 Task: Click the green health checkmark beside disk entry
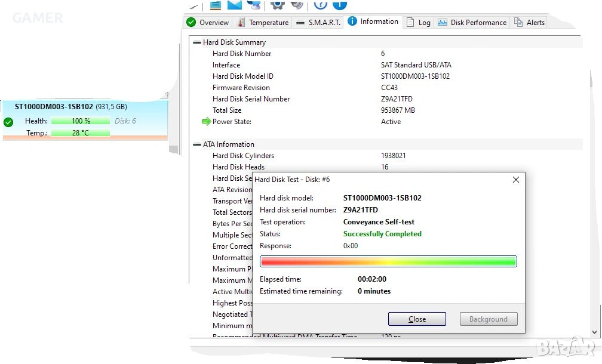click(8, 122)
